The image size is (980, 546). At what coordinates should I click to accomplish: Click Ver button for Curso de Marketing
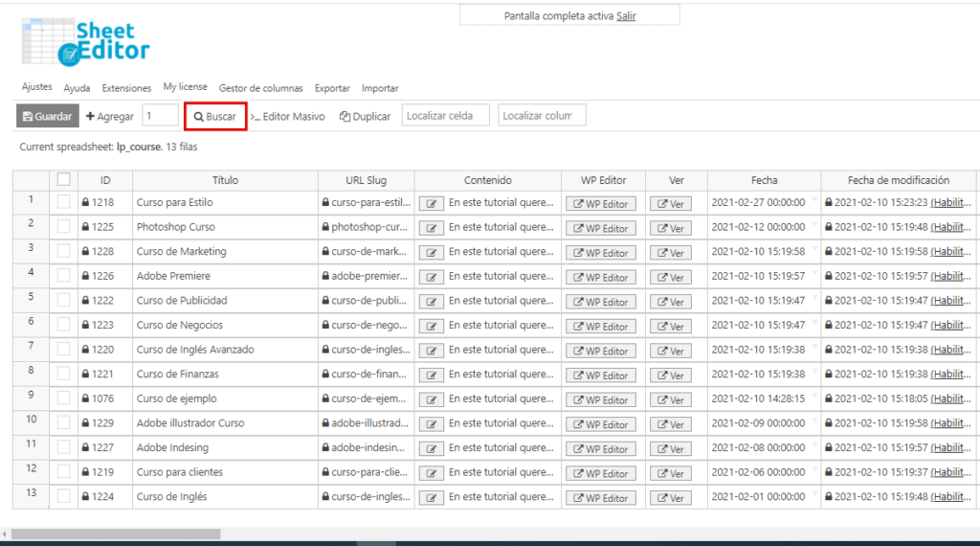[671, 253]
